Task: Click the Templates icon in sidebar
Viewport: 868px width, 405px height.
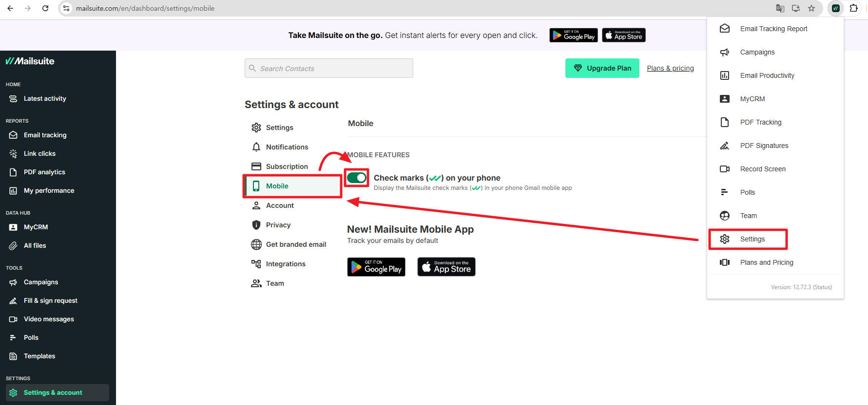Action: pos(13,356)
